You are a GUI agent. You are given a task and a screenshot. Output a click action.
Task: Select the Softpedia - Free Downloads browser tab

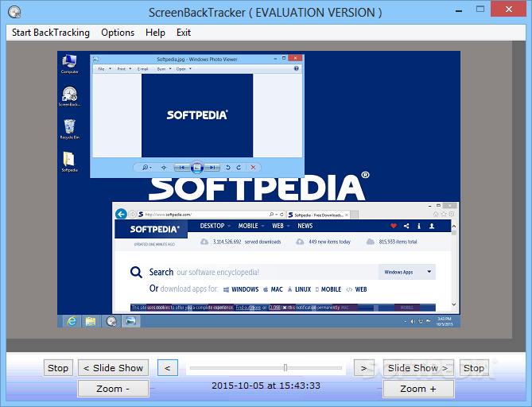click(318, 215)
